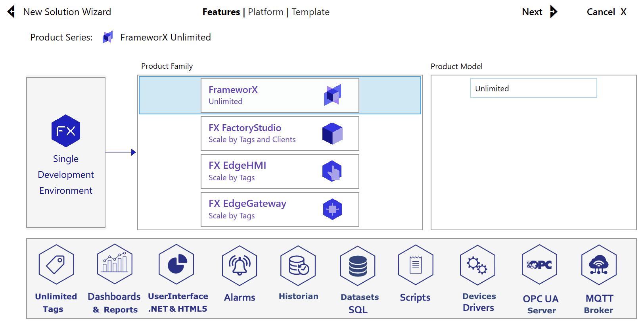
Task: Select the MQTT Broker cloud icon
Action: (x=599, y=265)
